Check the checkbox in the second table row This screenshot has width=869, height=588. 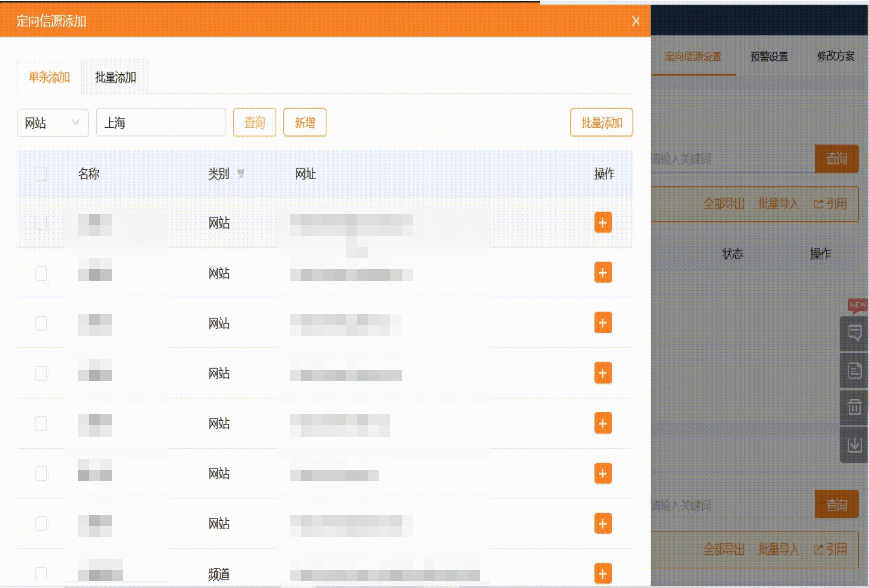pos(41,273)
